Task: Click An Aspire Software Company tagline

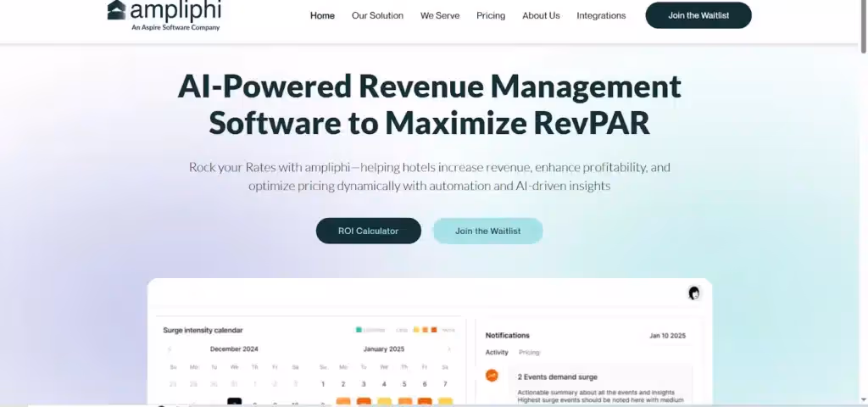Action: pos(175,27)
